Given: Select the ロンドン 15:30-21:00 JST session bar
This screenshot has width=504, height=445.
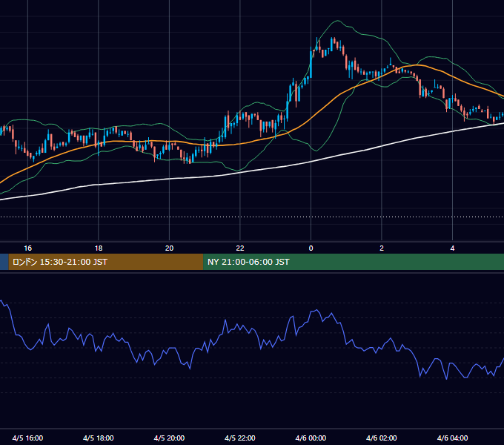Looking at the screenshot, I should click(x=106, y=262).
